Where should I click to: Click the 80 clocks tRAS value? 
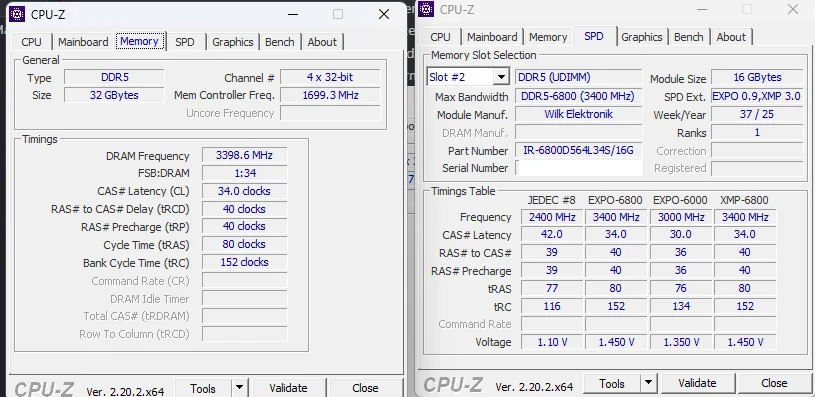(244, 244)
